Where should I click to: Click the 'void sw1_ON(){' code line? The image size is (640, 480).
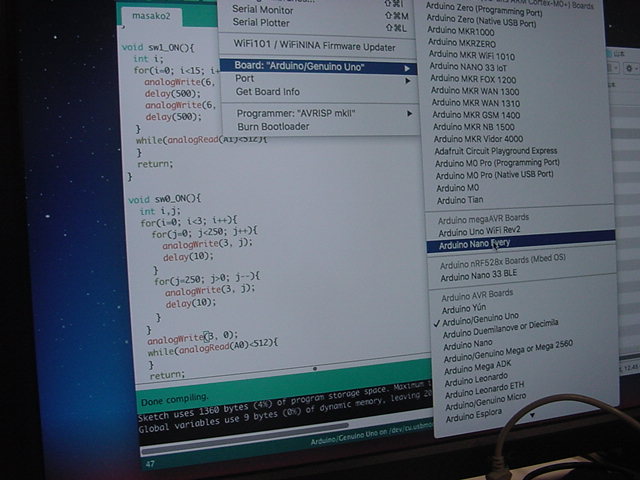point(158,47)
